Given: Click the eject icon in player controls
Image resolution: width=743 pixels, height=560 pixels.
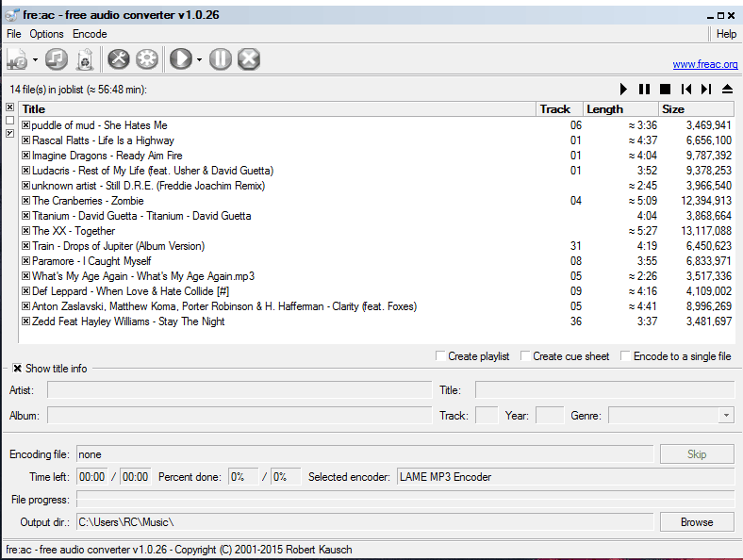Looking at the screenshot, I should 727,89.
